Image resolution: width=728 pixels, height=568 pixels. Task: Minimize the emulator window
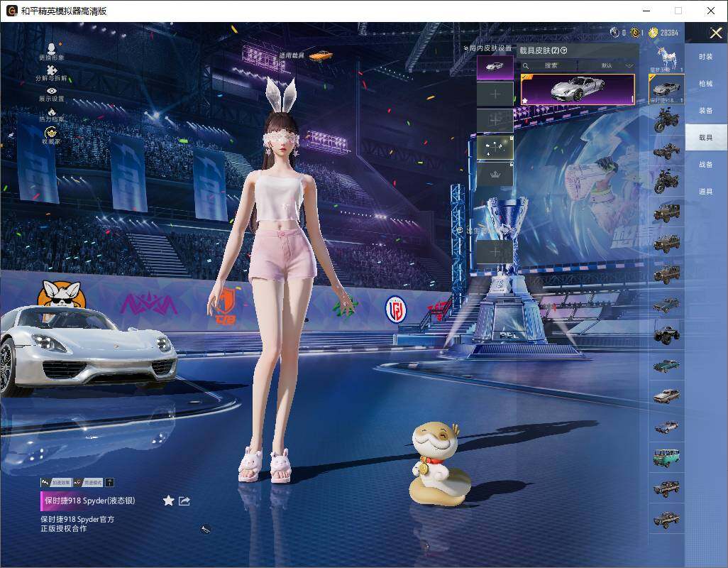click(646, 11)
